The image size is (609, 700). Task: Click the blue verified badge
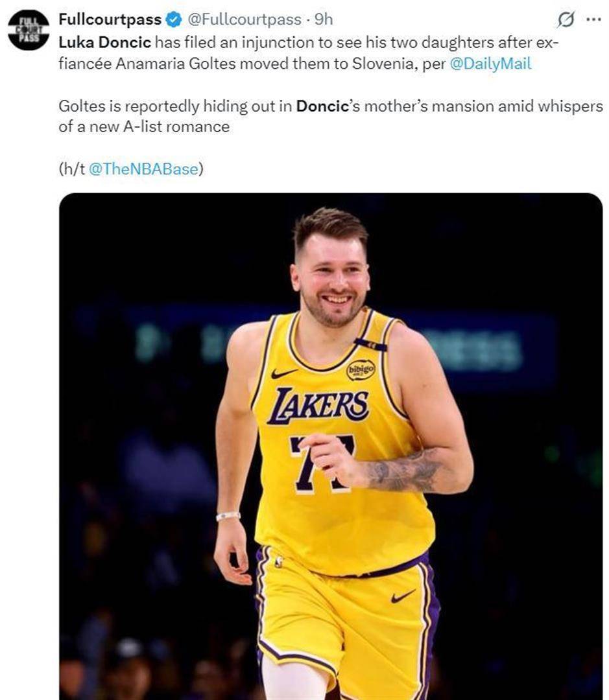point(174,20)
